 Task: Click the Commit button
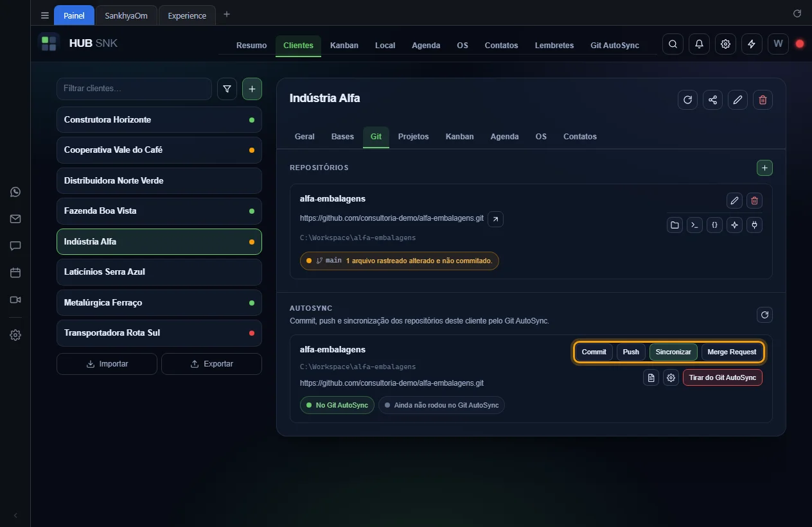click(x=594, y=352)
